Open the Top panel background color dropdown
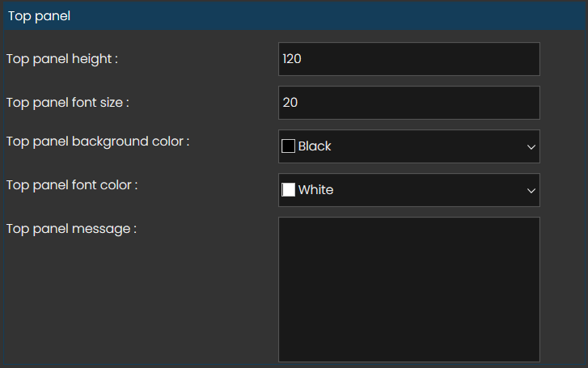This screenshot has height=368, width=588. coord(408,146)
